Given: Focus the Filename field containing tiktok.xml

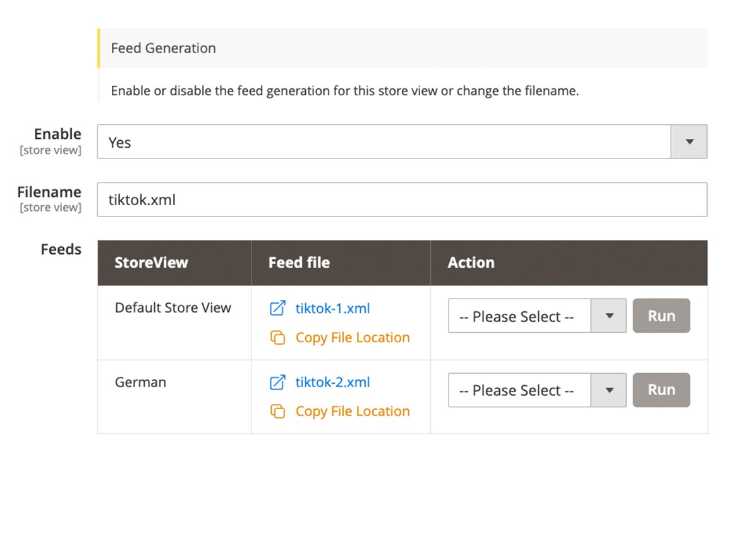Looking at the screenshot, I should (x=402, y=200).
